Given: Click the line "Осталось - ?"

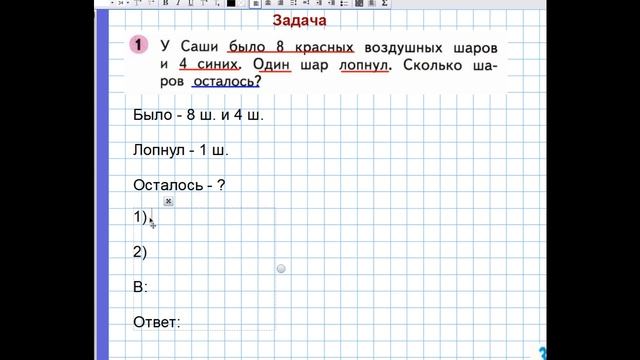Looking at the screenshot, I should (179, 185).
